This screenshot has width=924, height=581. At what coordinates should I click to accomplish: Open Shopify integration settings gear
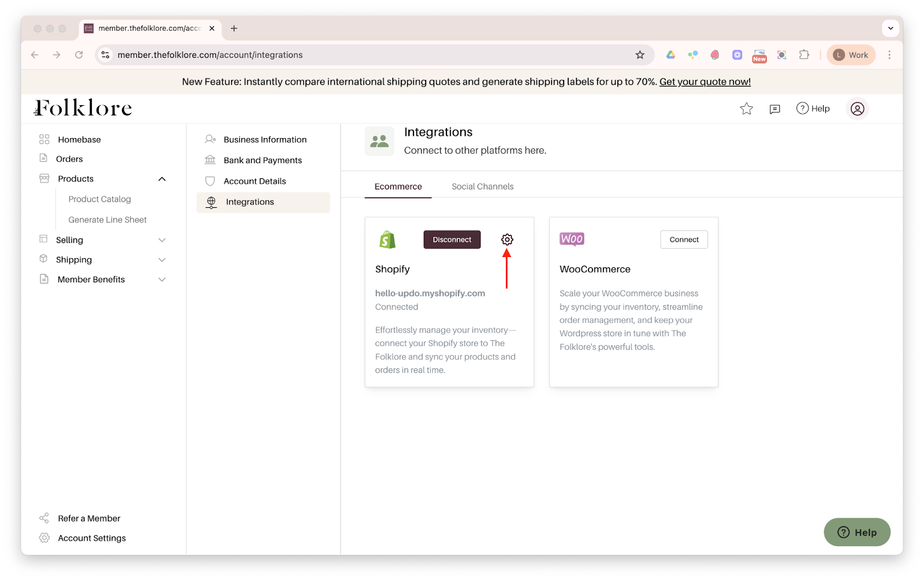[507, 240]
